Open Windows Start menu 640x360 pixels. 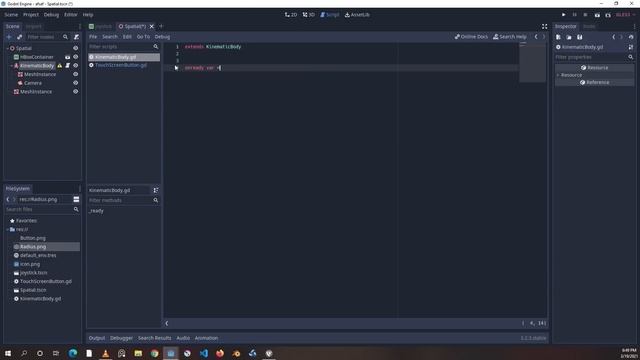[7, 353]
